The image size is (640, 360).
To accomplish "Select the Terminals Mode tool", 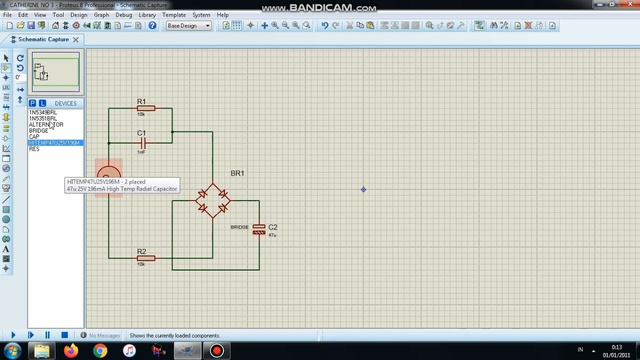I will (6, 128).
